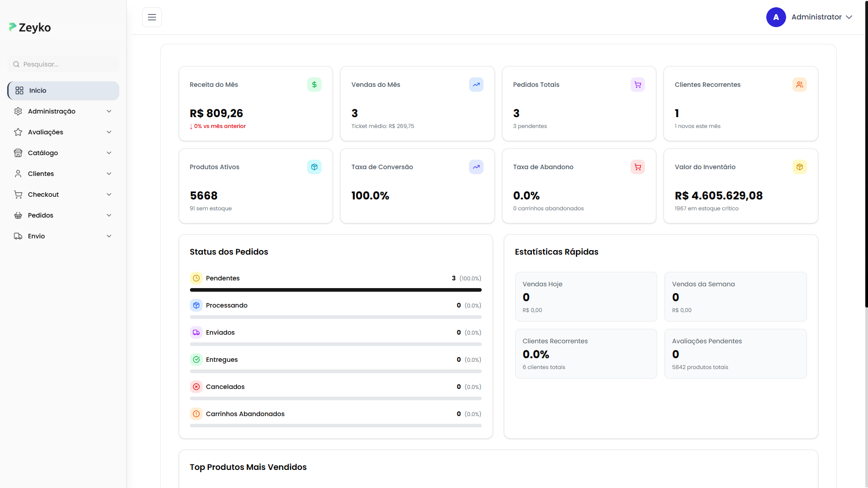Expand the Envio sidebar section
This screenshot has width=868, height=488.
[63, 236]
